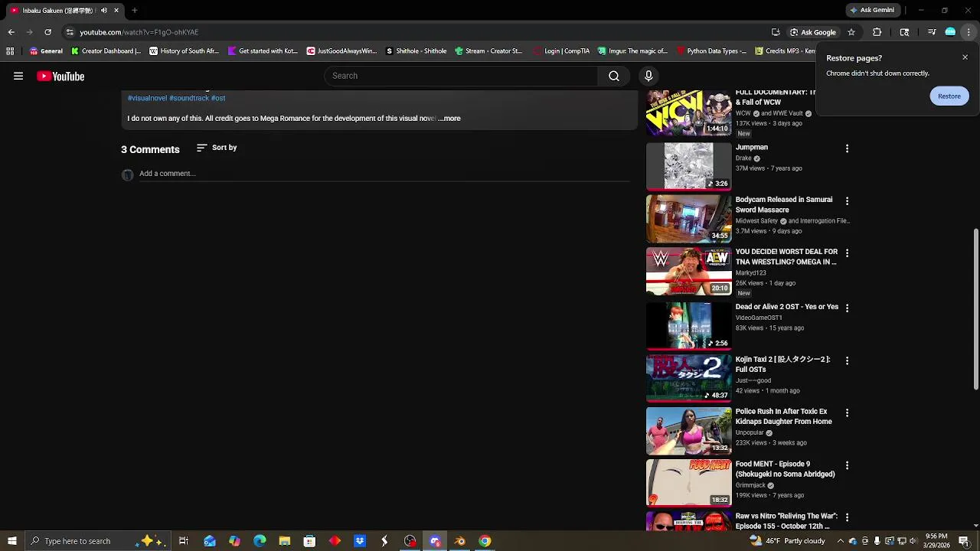This screenshot has height=551, width=980.
Task: Open the Python Data Types bookmark
Action: [711, 51]
